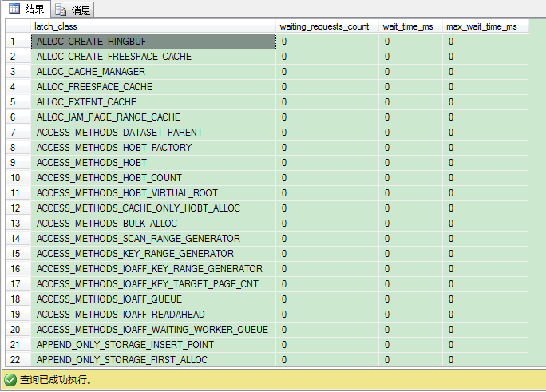This screenshot has height=392, width=546.
Task: Click waiting_requests_count value for ALLOC_EXTENT_CACHE row
Action: pyautogui.click(x=327, y=102)
